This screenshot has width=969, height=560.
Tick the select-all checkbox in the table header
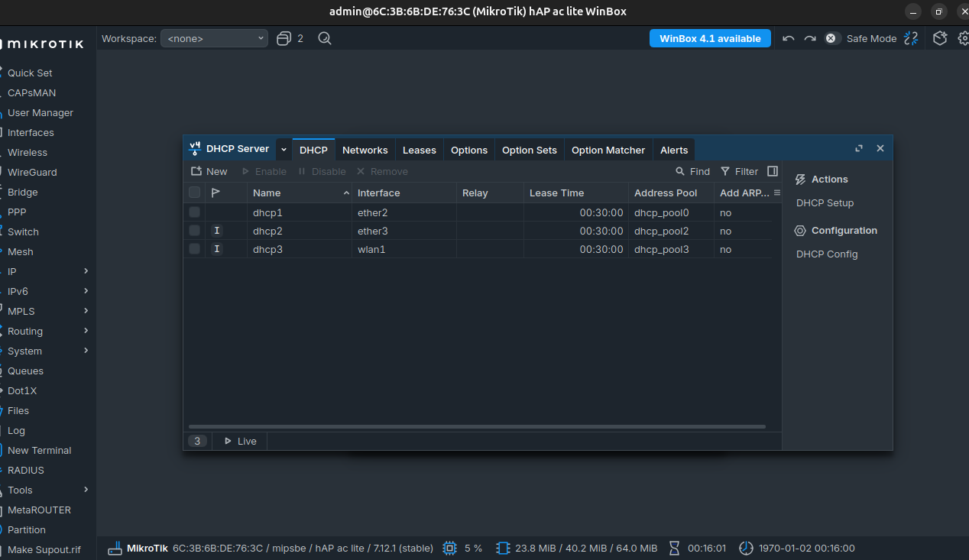(195, 193)
